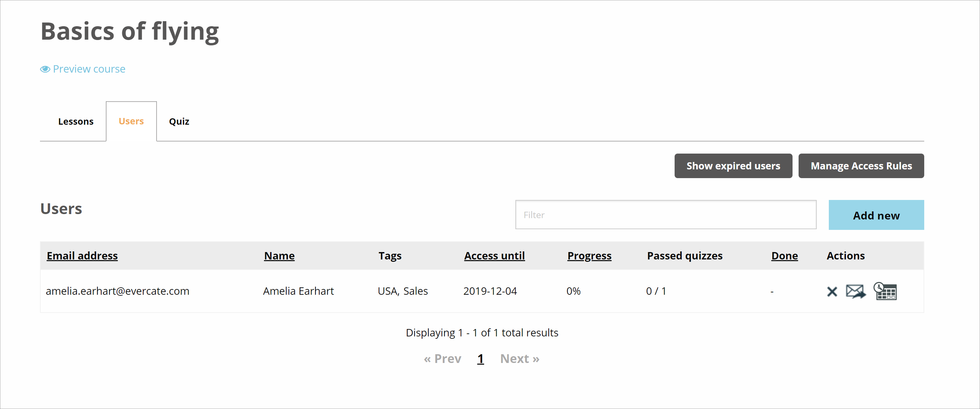Remove Amelia Earhart with the X icon

(x=832, y=291)
